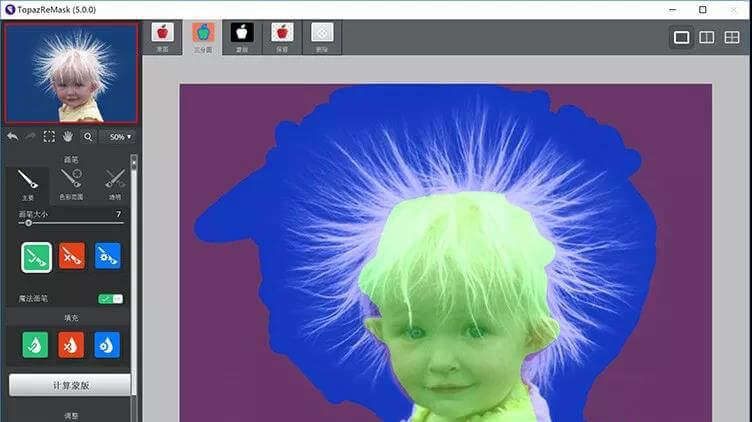
Task: Select the magnifier zoom tool
Action: tap(88, 137)
